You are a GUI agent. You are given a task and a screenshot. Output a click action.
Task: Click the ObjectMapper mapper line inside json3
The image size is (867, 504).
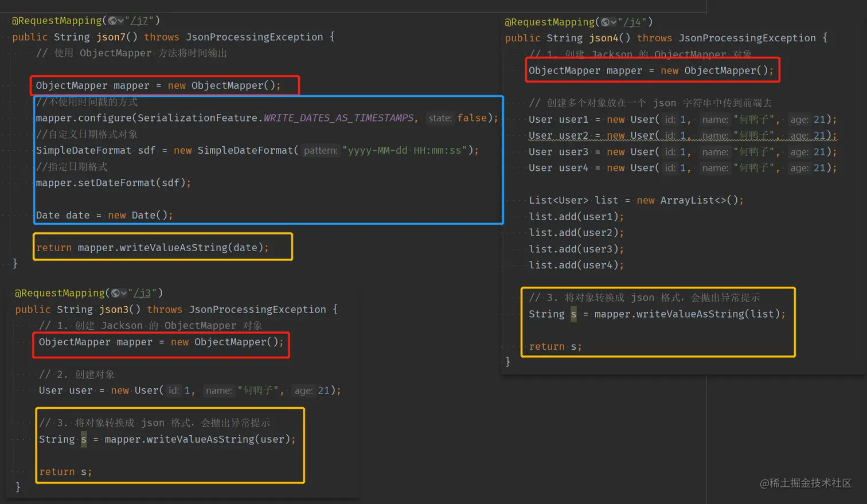[x=161, y=342]
